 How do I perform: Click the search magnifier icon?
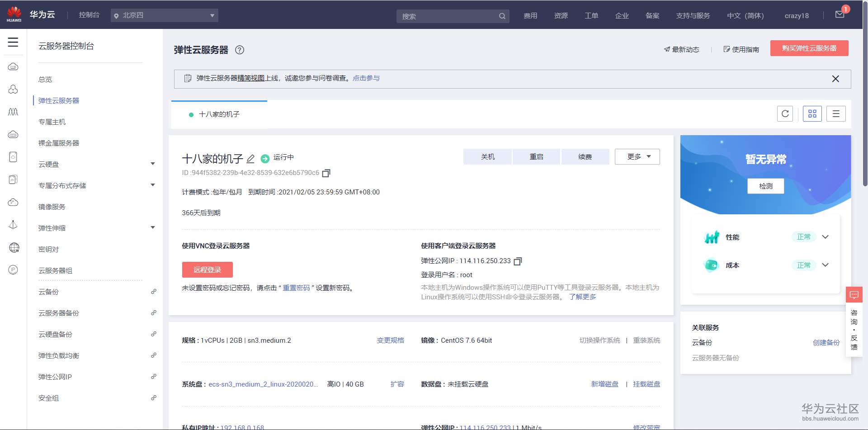tap(502, 16)
